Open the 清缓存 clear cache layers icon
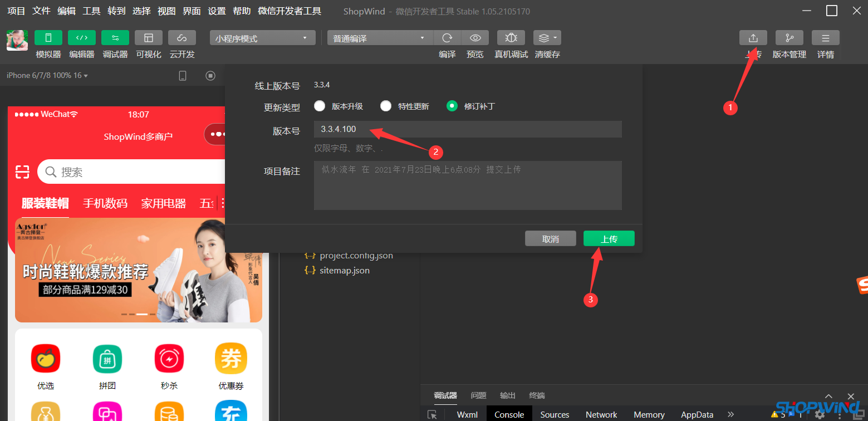Viewport: 868px width, 421px height. (x=547, y=37)
